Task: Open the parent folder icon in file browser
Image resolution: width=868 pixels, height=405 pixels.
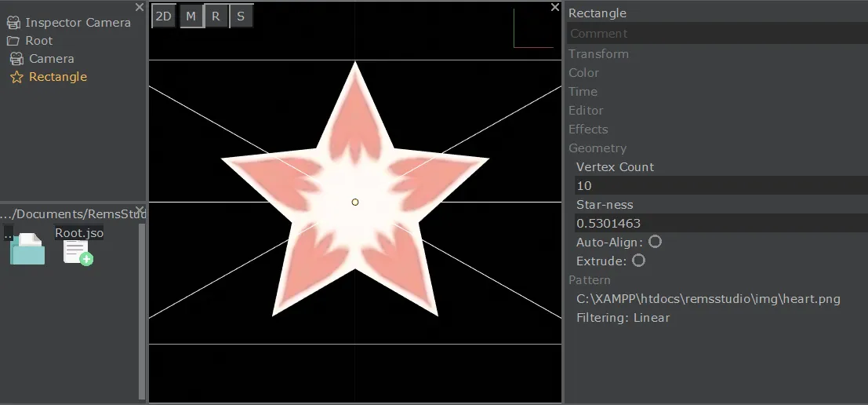Action: pos(27,248)
